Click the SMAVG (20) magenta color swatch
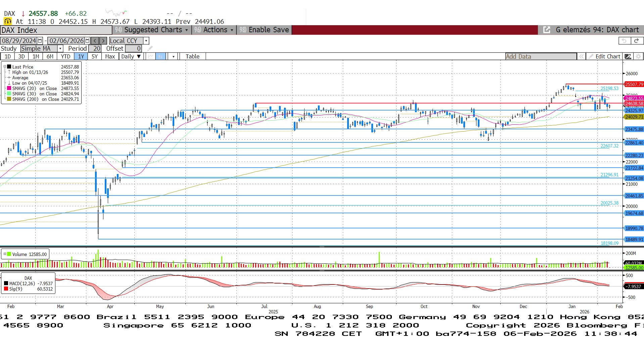 click(9, 88)
